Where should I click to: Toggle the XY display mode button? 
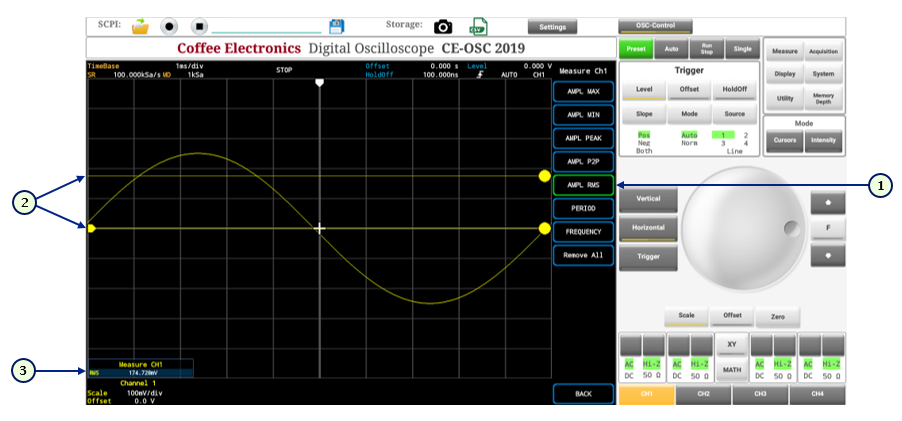click(x=732, y=344)
